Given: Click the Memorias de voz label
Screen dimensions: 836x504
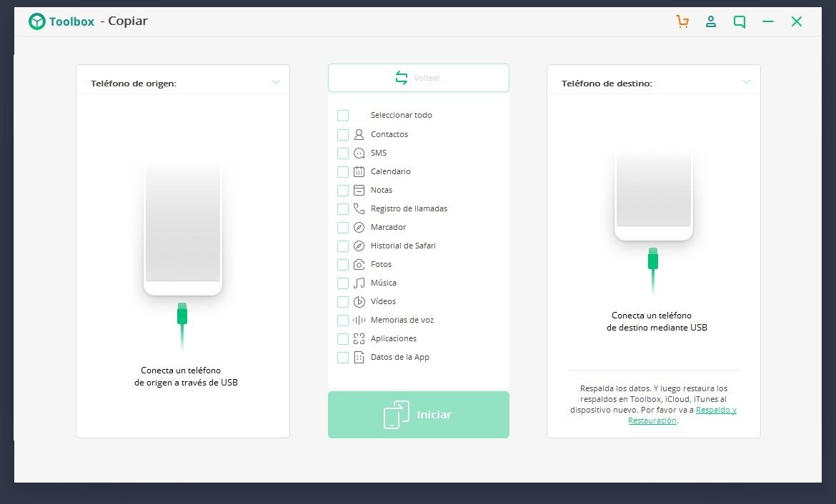Looking at the screenshot, I should (402, 320).
